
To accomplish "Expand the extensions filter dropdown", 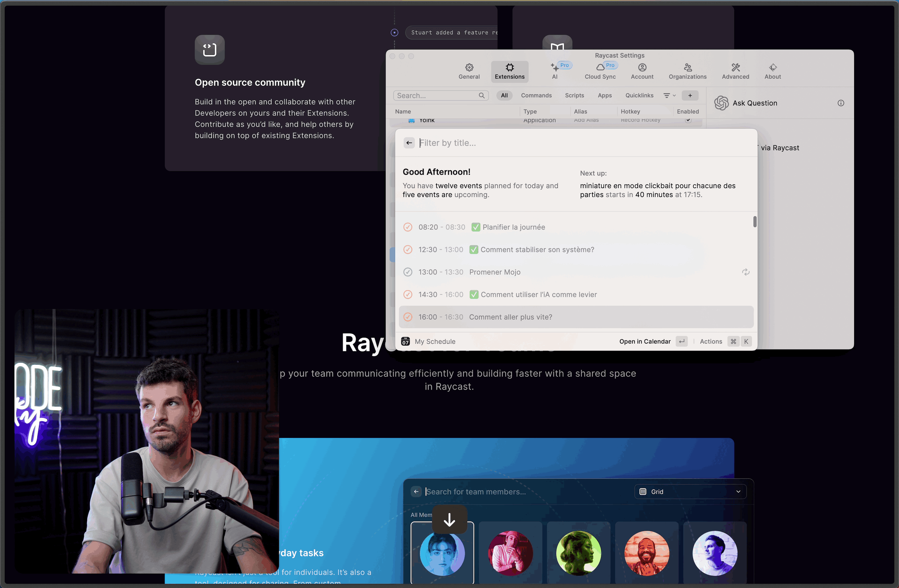I will (669, 95).
